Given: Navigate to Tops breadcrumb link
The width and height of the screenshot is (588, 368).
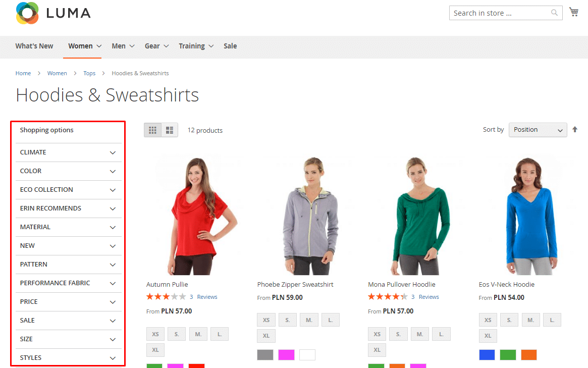Looking at the screenshot, I should (x=89, y=73).
